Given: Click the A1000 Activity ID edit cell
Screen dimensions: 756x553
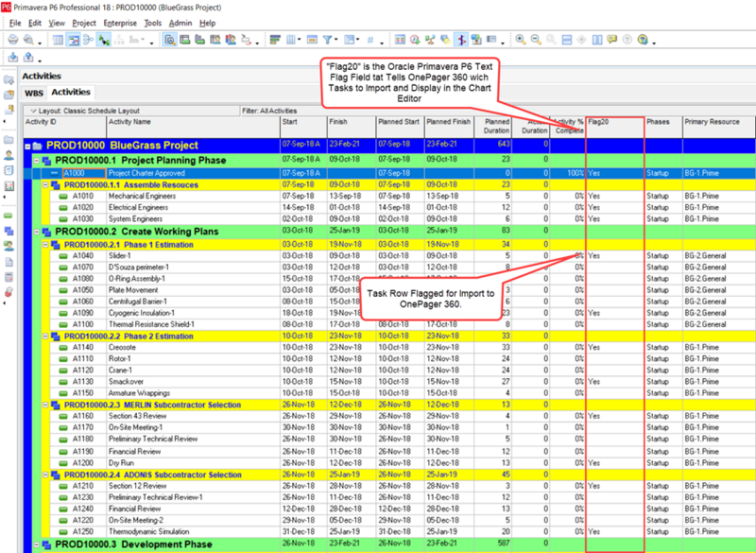Looking at the screenshot, I should pos(84,173).
